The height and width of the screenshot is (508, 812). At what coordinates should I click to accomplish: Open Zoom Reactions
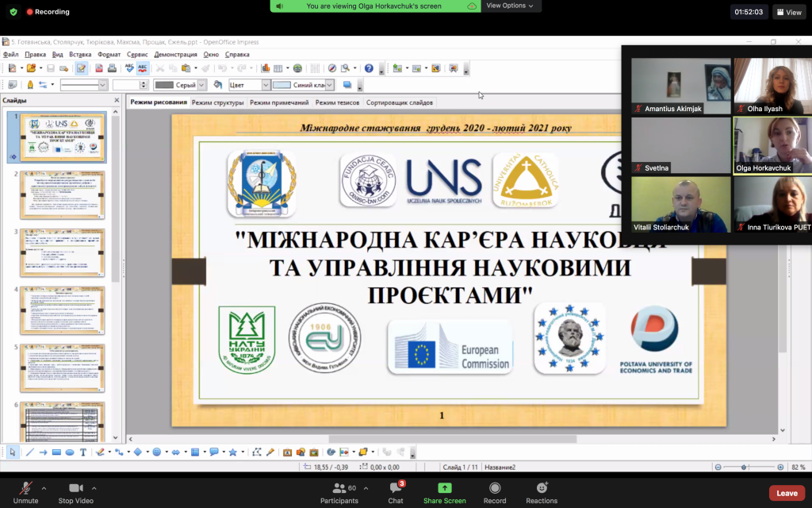point(542,492)
